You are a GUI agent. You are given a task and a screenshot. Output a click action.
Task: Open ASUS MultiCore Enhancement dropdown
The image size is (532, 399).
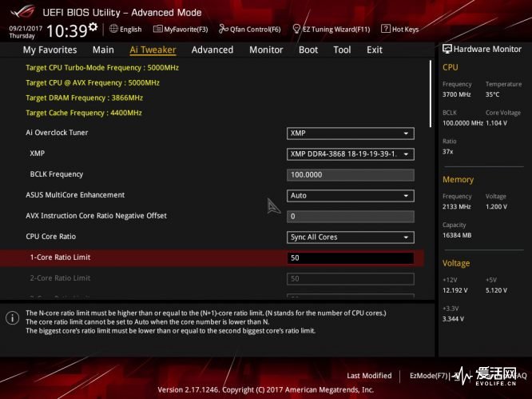click(350, 196)
